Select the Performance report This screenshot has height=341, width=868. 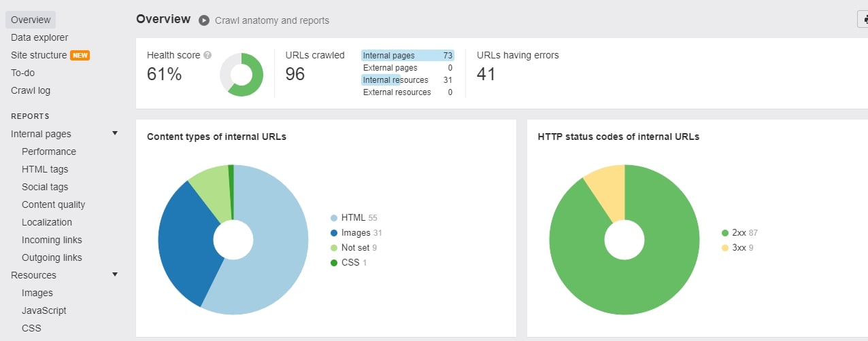coord(49,151)
